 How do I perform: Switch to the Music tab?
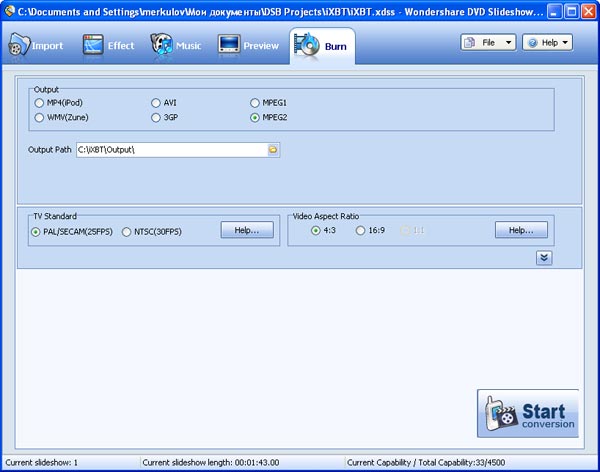(176, 45)
